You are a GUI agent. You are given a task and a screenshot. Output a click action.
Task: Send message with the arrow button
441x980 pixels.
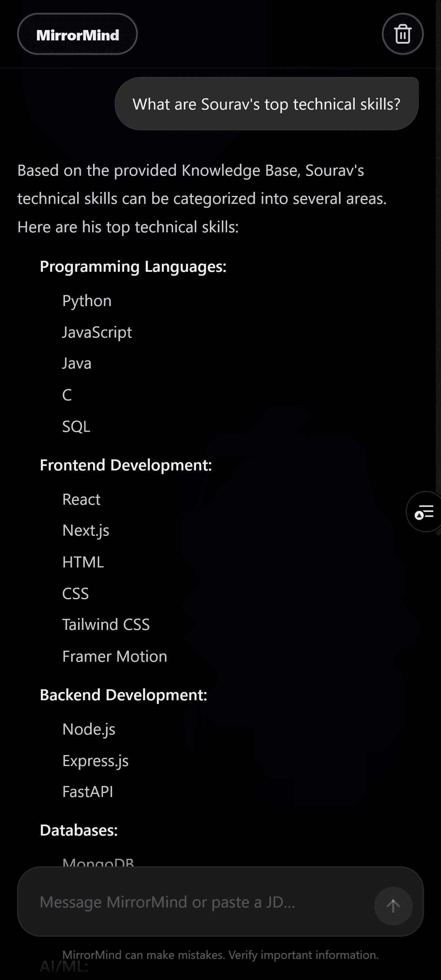[393, 906]
